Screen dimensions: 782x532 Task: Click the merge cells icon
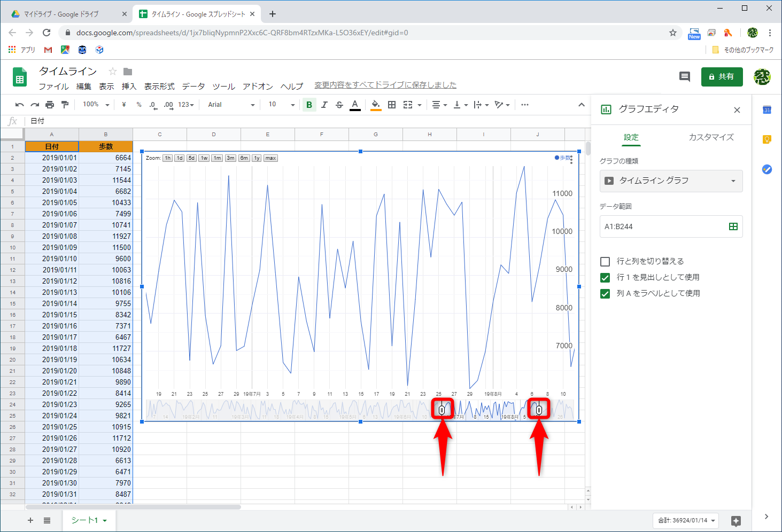(408, 105)
